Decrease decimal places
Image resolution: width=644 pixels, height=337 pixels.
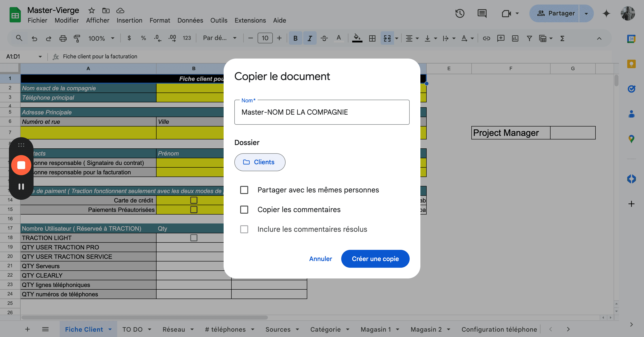157,38
